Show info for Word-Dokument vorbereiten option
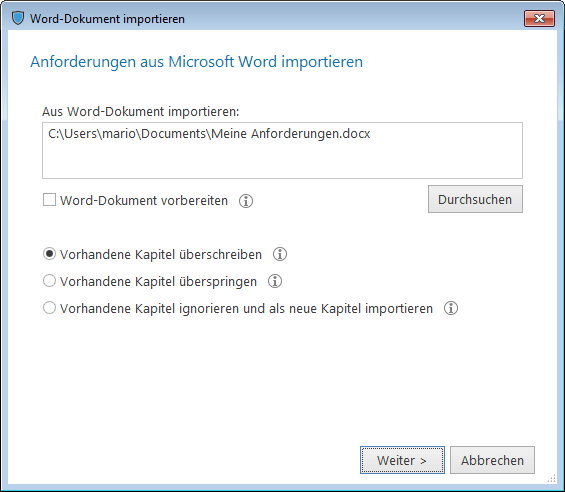 (246, 201)
